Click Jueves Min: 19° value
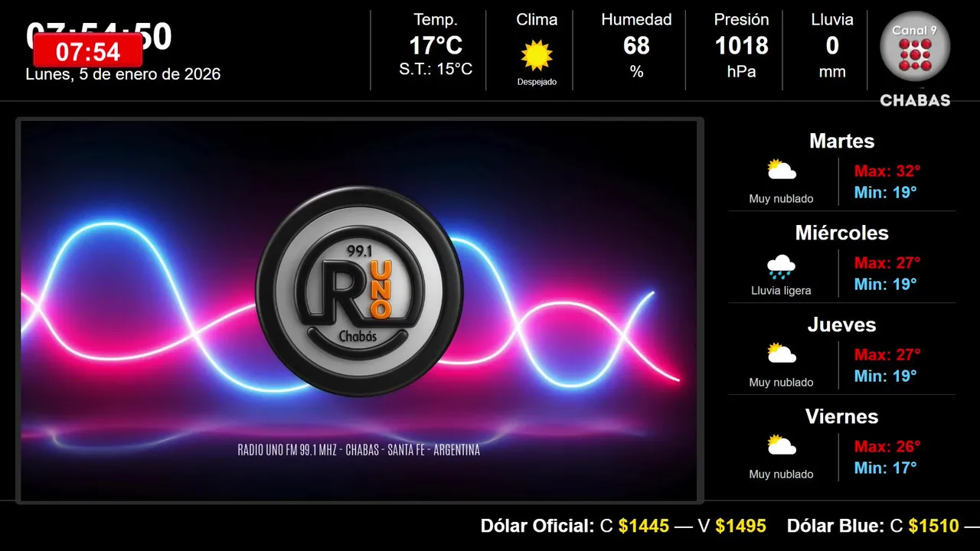The width and height of the screenshot is (980, 551). (x=885, y=376)
